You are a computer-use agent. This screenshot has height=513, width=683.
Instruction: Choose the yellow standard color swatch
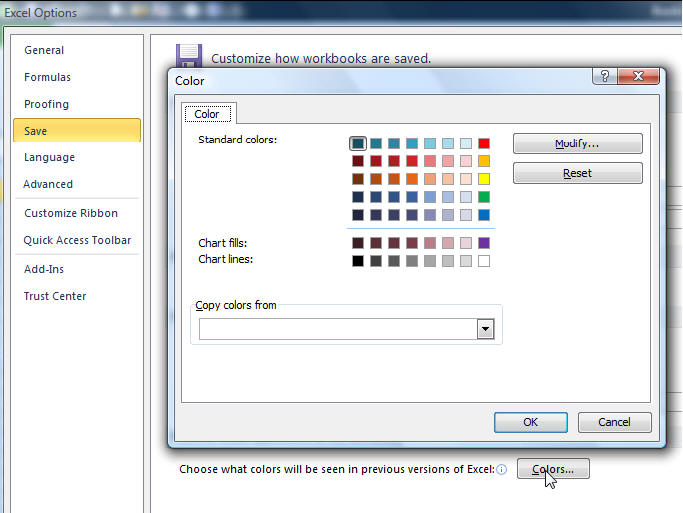pos(484,179)
